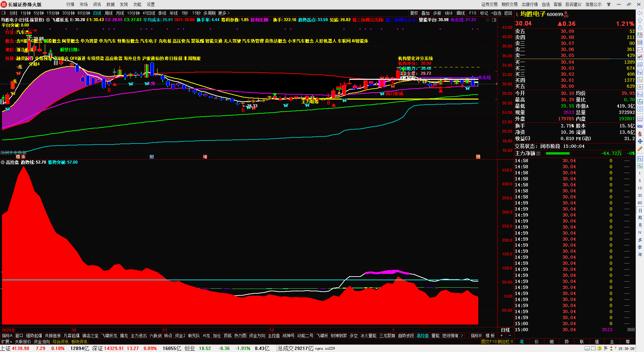This screenshot has height=352, width=644.
Task: Click the 均胜电子 600699 stock title
Action: (541, 14)
